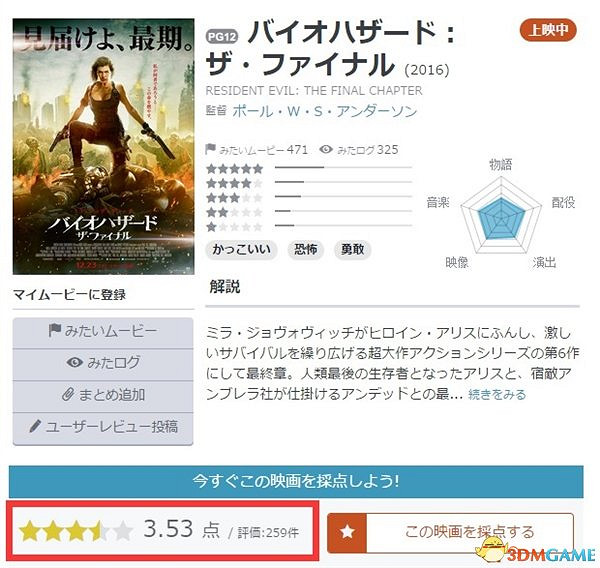Select the かっこいい tag
This screenshot has width=600, height=568.
click(241, 250)
